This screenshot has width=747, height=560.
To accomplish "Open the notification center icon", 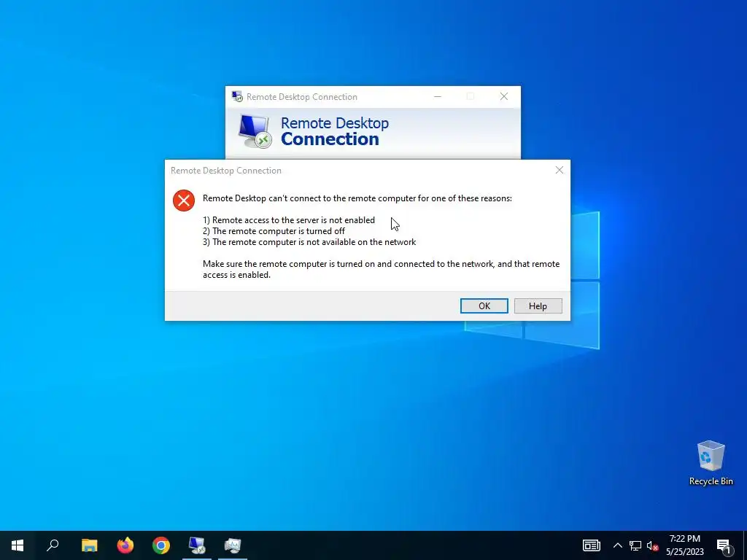I will [x=724, y=545].
